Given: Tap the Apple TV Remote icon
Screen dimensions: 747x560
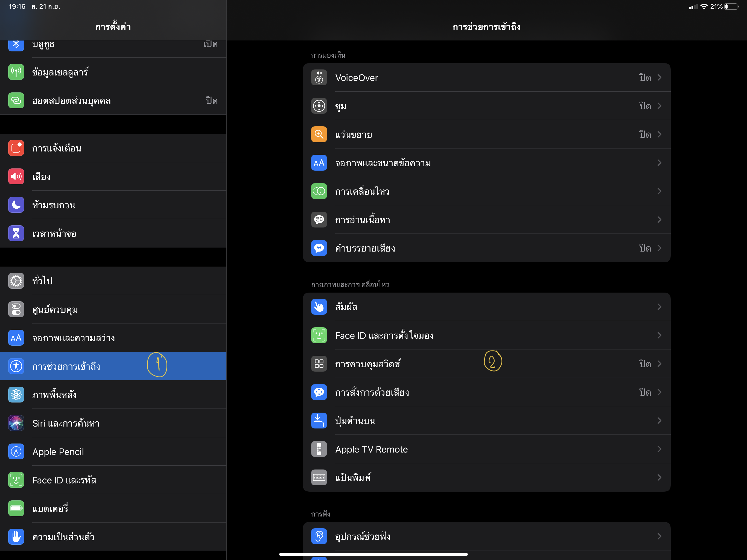Looking at the screenshot, I should [x=319, y=449].
